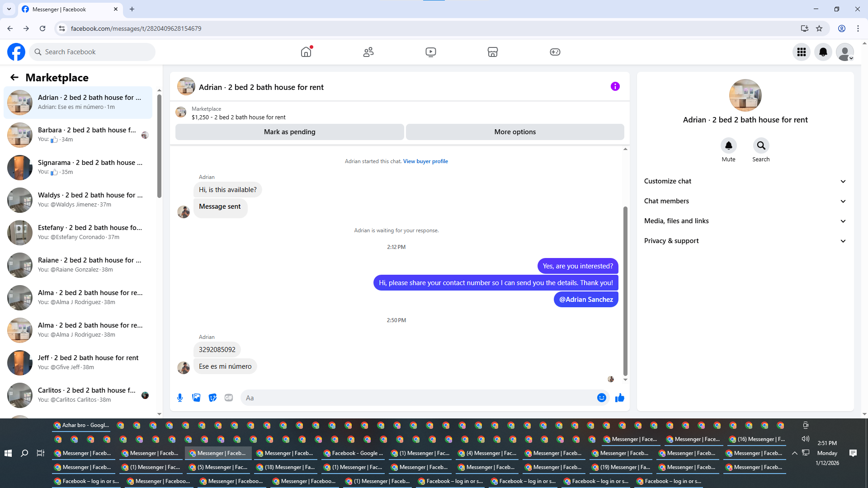Expand Customize chat section
Screen dimensions: 868x488
click(x=745, y=181)
